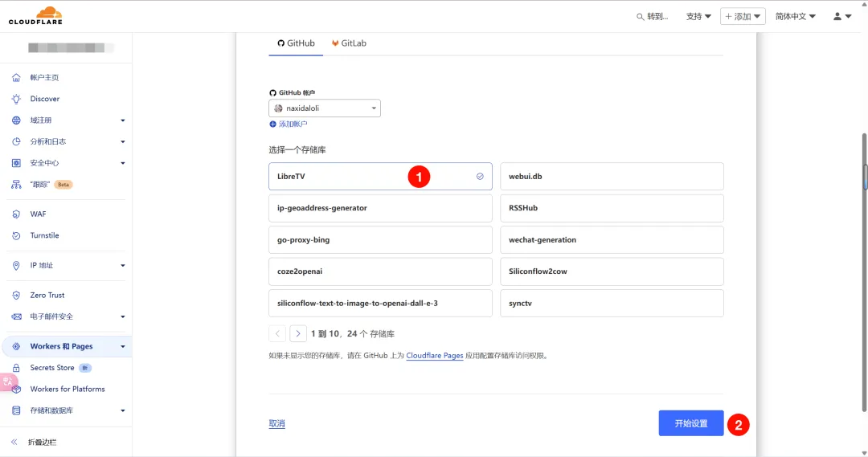Click the search go-to field in header
The width and height of the screenshot is (868, 457).
pyautogui.click(x=652, y=17)
